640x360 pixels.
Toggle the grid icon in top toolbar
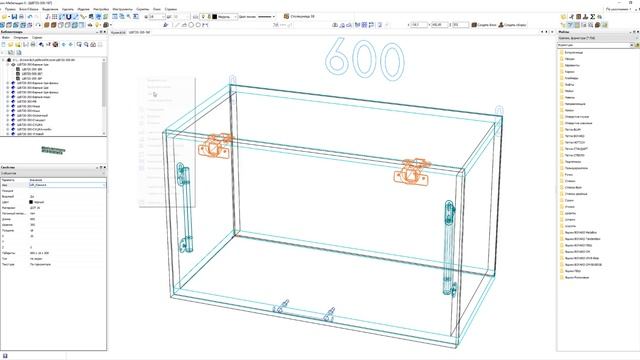pos(55,17)
